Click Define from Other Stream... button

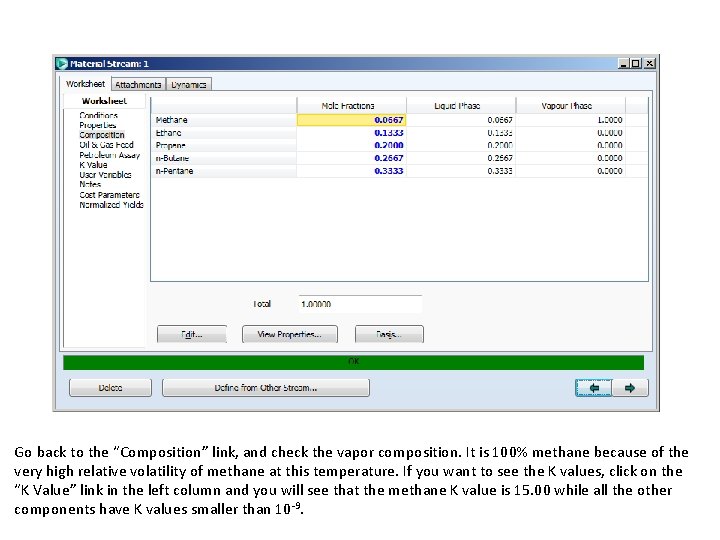click(266, 388)
